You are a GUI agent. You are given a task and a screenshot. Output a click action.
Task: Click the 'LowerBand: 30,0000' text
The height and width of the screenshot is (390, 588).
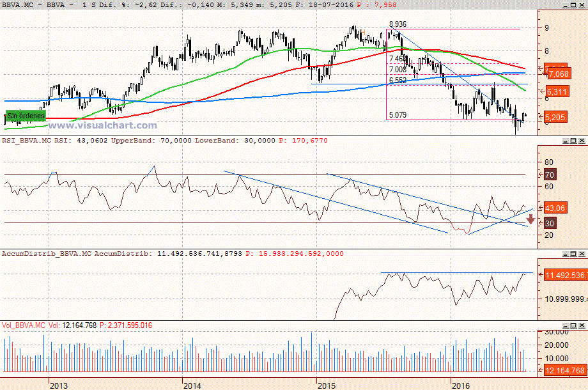click(x=235, y=141)
